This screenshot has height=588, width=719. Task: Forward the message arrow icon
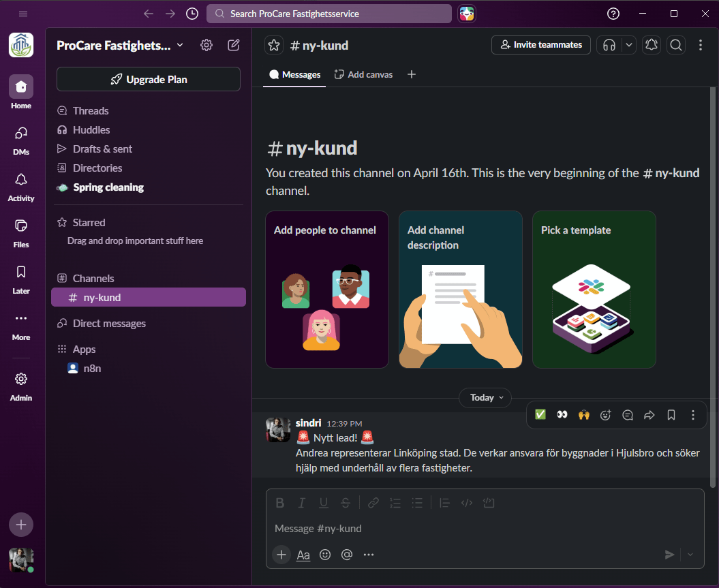649,415
